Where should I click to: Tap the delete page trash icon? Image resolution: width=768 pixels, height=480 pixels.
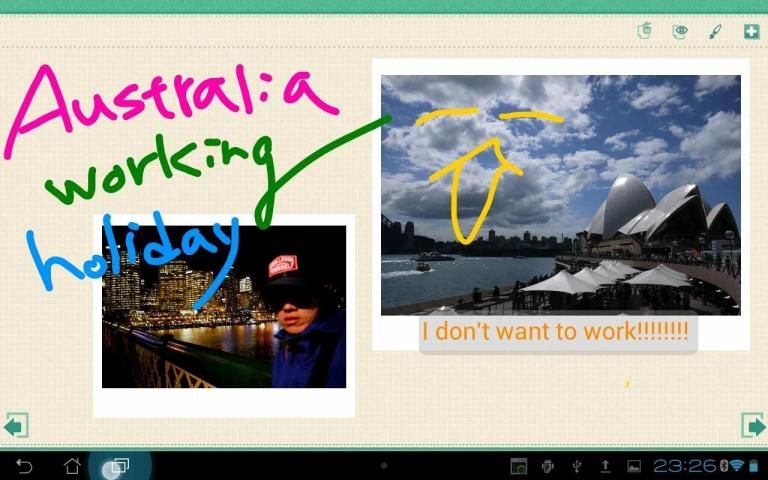coord(645,31)
